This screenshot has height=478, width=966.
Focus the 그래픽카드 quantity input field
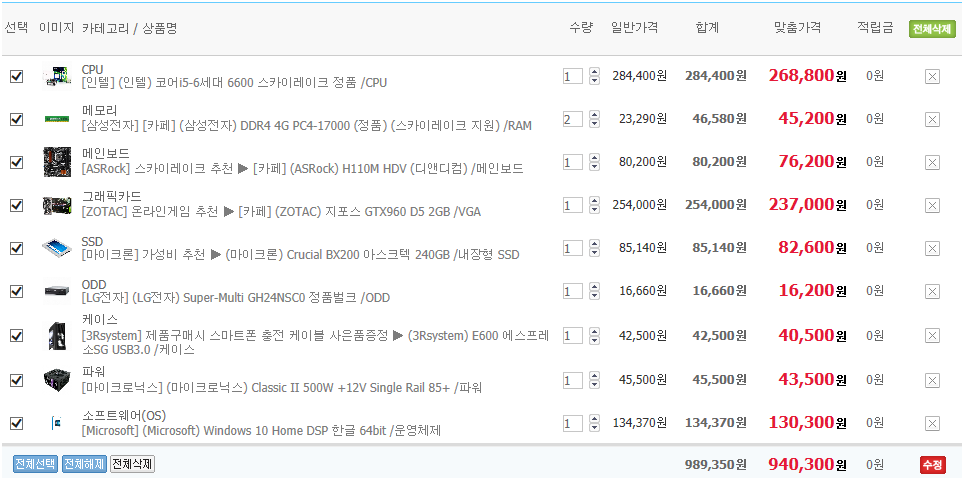coord(572,205)
